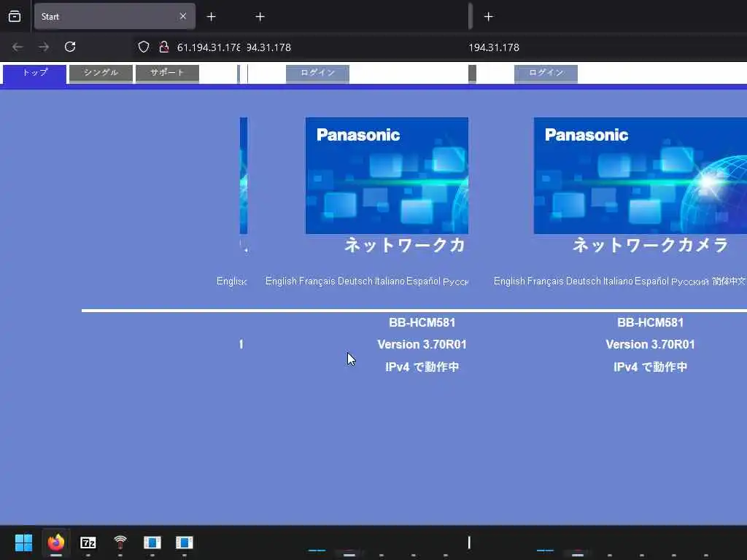
Task: Open the Wi-Fi signal taskbar app
Action: 120,542
